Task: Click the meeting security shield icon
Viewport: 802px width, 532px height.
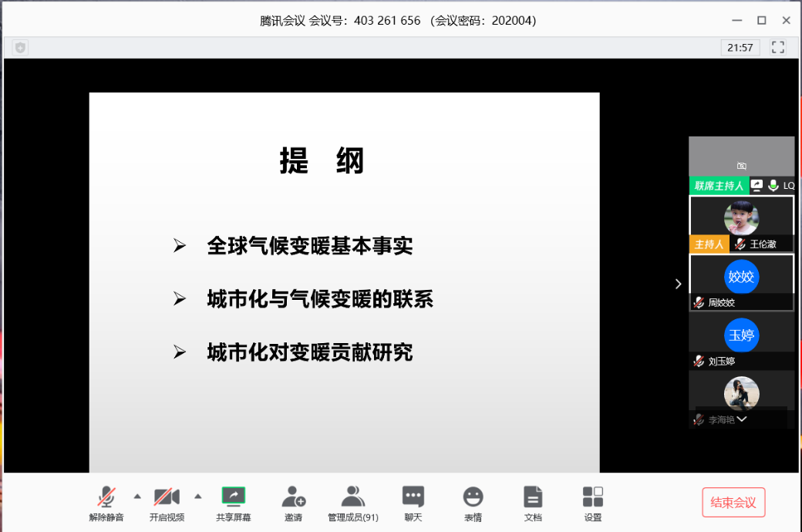Action: point(20,48)
